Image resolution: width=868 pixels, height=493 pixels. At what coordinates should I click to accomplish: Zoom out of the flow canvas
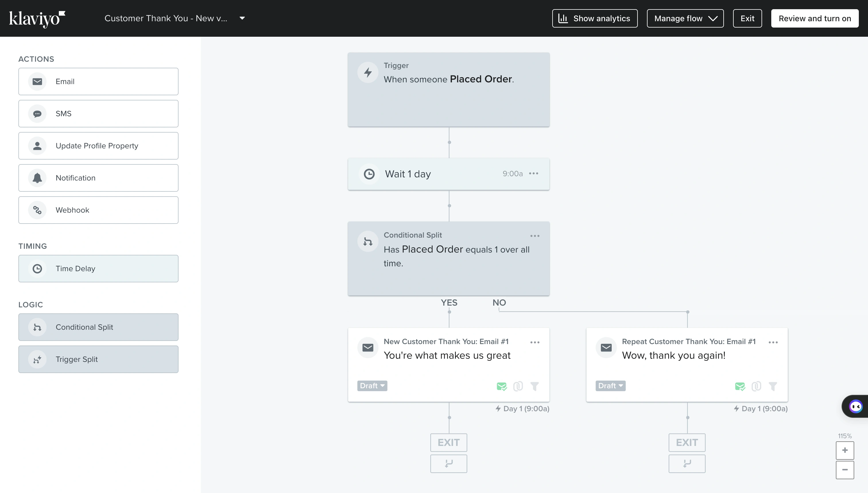845,470
